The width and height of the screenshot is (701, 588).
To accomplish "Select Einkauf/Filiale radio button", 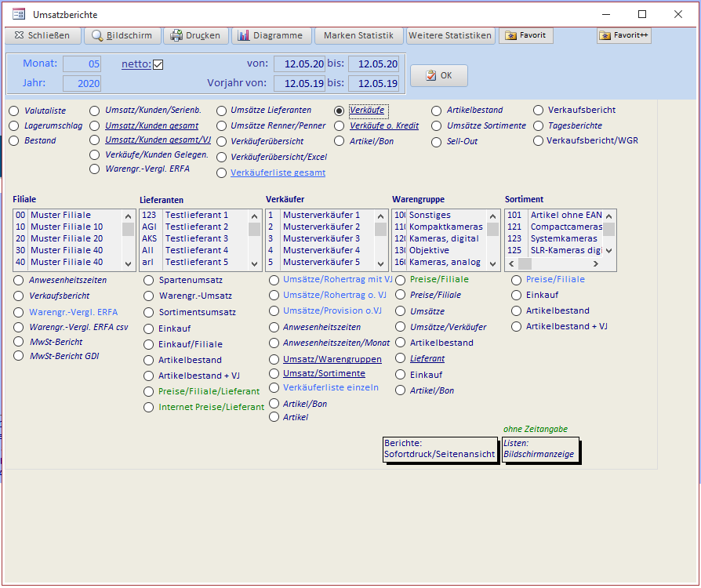I will tap(148, 345).
